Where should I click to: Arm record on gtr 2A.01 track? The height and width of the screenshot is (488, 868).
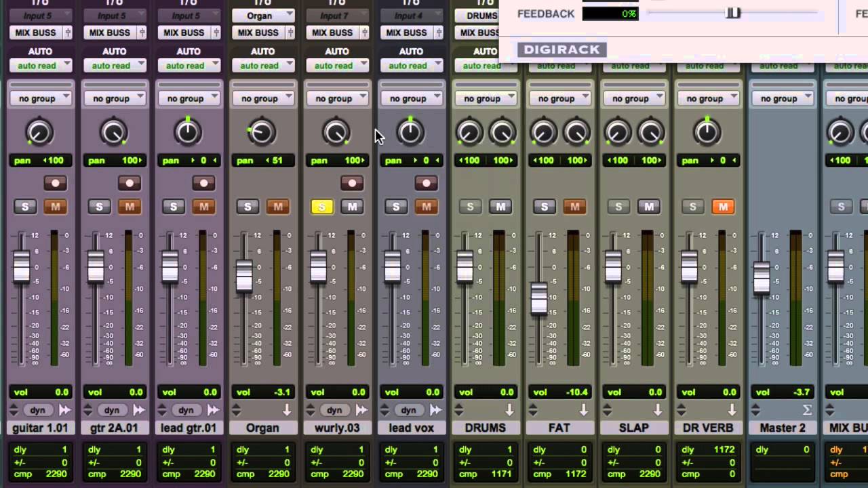(129, 183)
